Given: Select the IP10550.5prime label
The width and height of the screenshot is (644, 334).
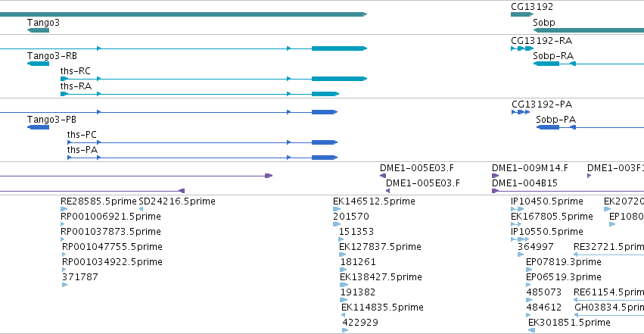Looking at the screenshot, I should pos(547,232).
